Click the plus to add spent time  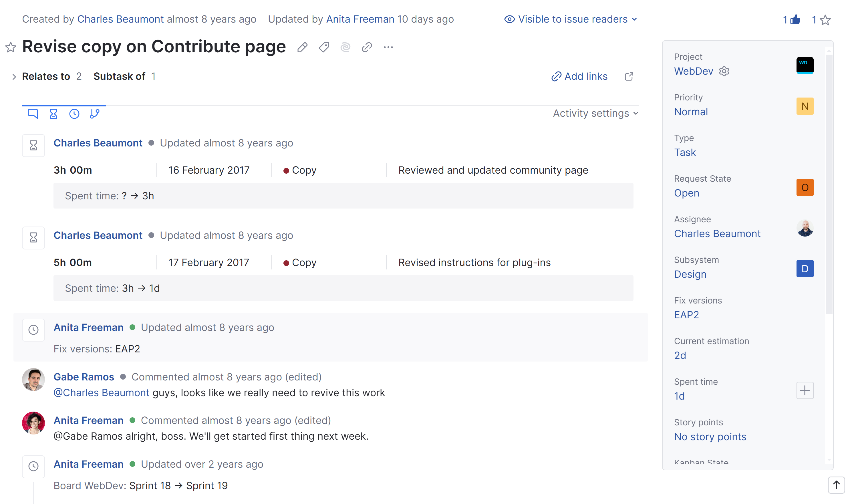pos(805,390)
